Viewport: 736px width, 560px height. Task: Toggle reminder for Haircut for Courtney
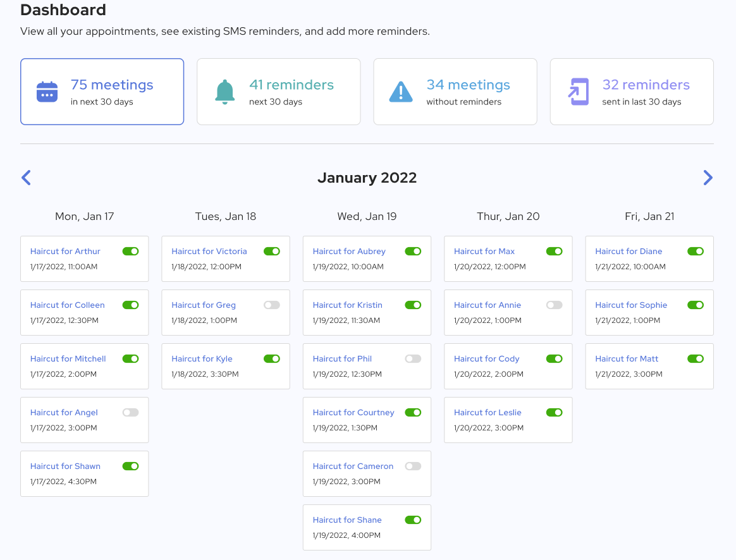(x=413, y=412)
